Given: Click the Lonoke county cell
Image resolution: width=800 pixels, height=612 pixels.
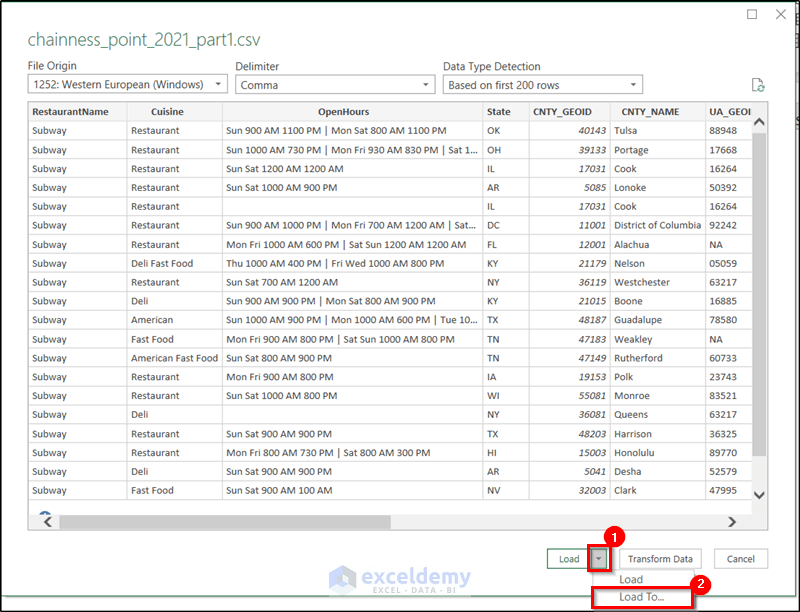Looking at the screenshot, I should point(658,188).
